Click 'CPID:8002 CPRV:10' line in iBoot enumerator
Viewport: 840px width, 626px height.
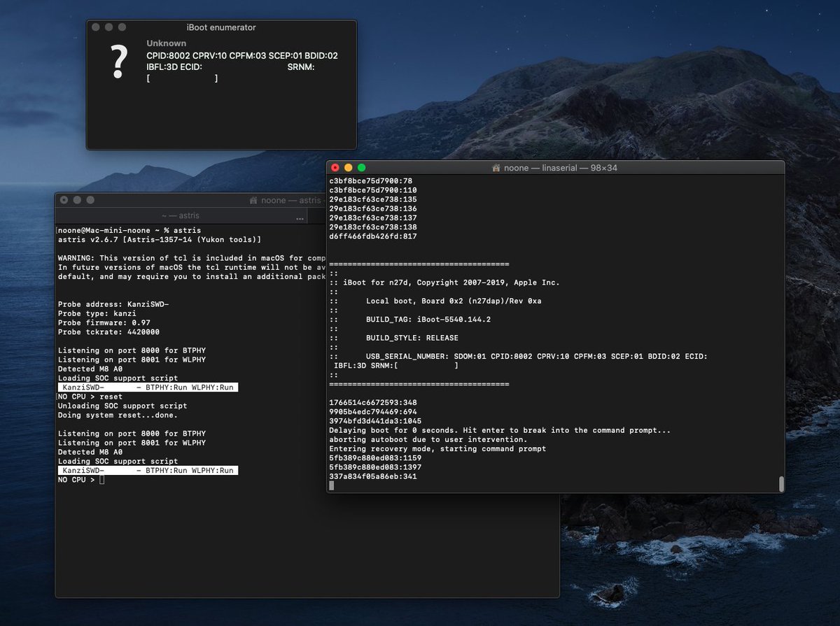tap(242, 55)
